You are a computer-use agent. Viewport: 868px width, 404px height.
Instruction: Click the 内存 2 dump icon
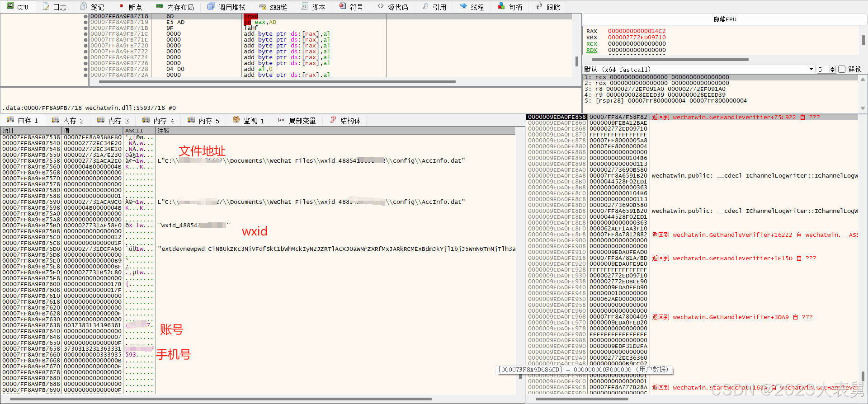click(56, 120)
